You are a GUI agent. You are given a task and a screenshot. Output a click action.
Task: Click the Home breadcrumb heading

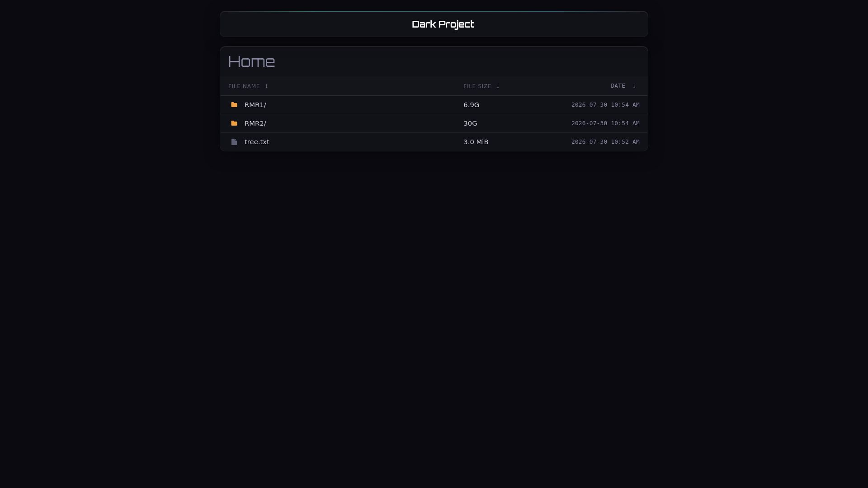(x=252, y=61)
